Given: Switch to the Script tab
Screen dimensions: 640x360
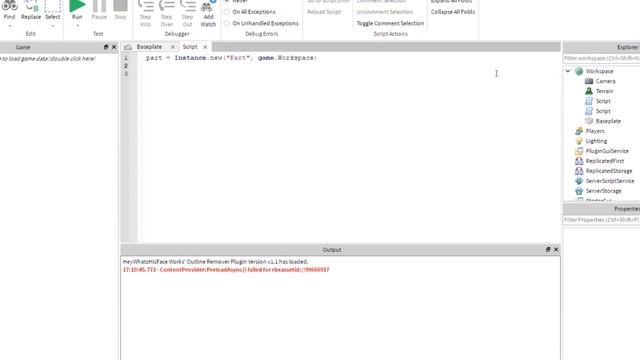Looking at the screenshot, I should point(190,47).
